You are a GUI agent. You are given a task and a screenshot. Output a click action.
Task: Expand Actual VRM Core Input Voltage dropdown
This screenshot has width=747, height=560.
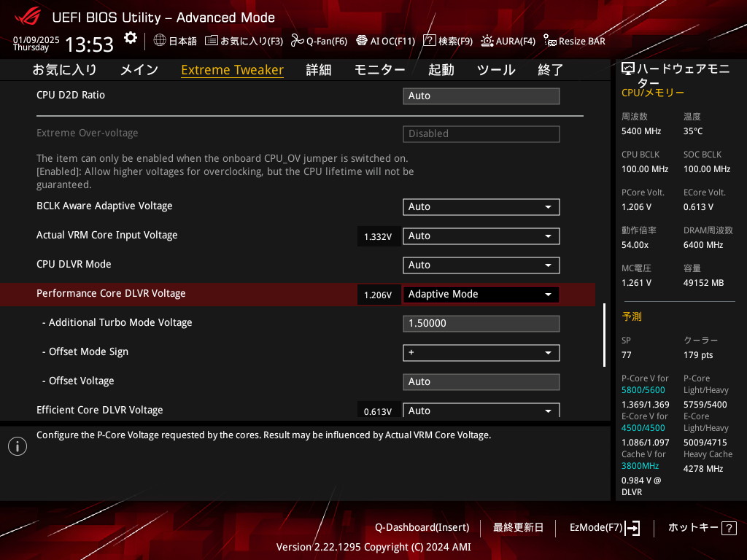pos(481,236)
